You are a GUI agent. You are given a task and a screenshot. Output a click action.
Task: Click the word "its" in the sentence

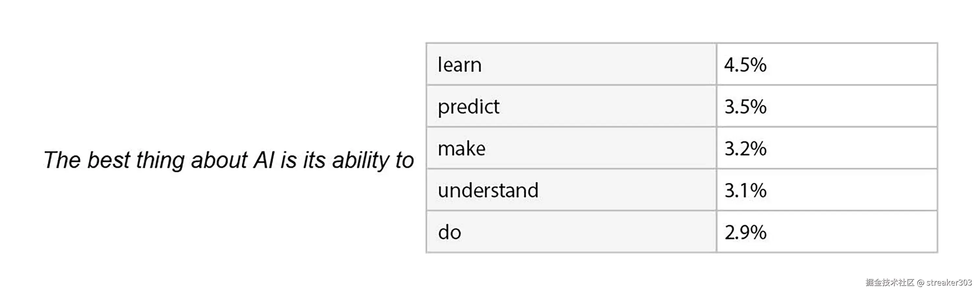315,160
